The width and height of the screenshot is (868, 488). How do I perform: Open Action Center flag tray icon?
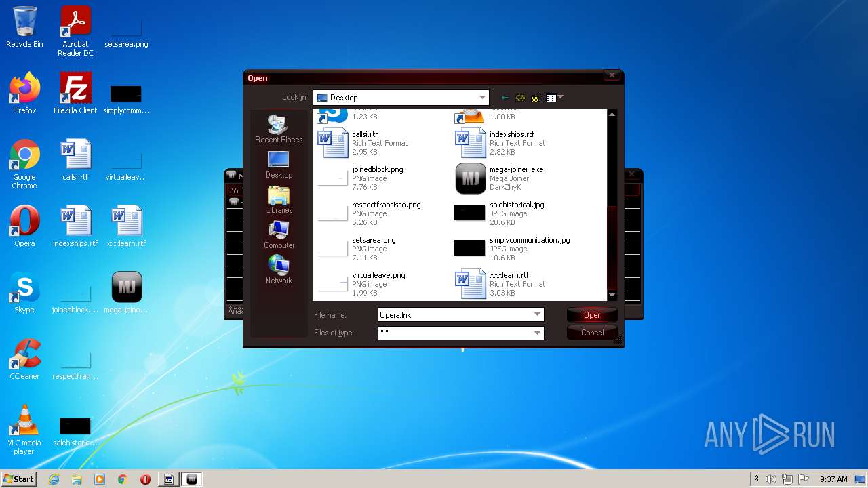point(804,479)
